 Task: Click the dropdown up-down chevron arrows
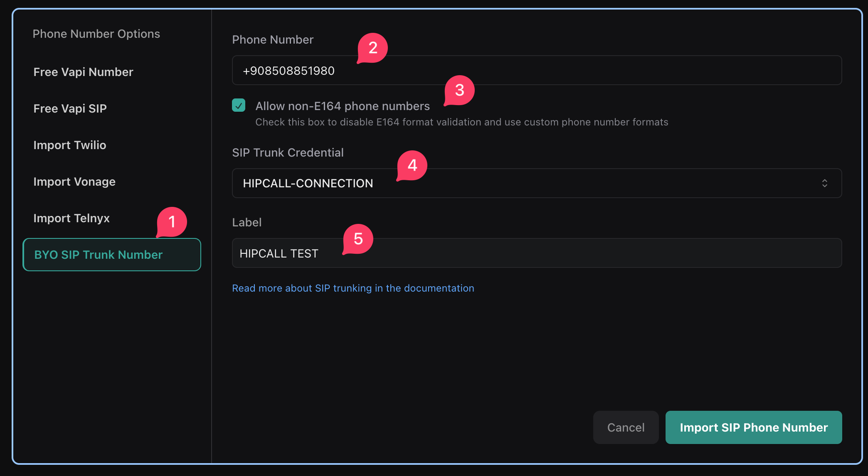[x=824, y=183]
